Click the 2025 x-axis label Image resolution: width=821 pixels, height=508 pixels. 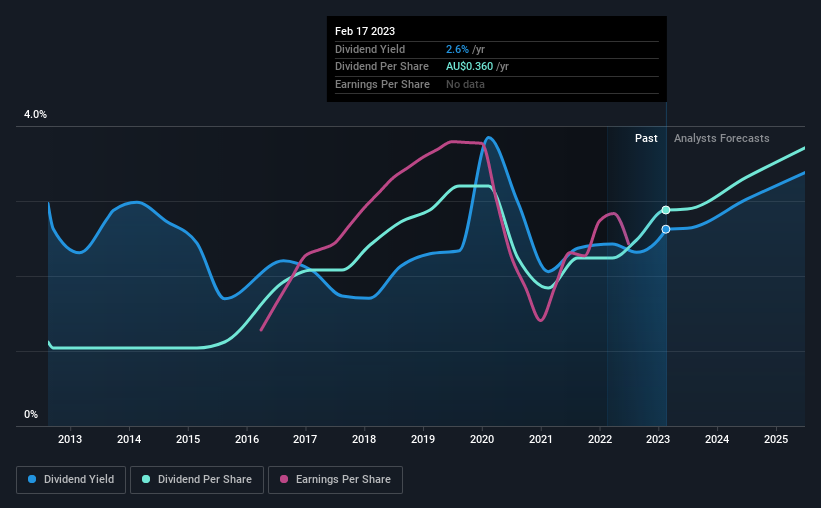[x=776, y=439]
